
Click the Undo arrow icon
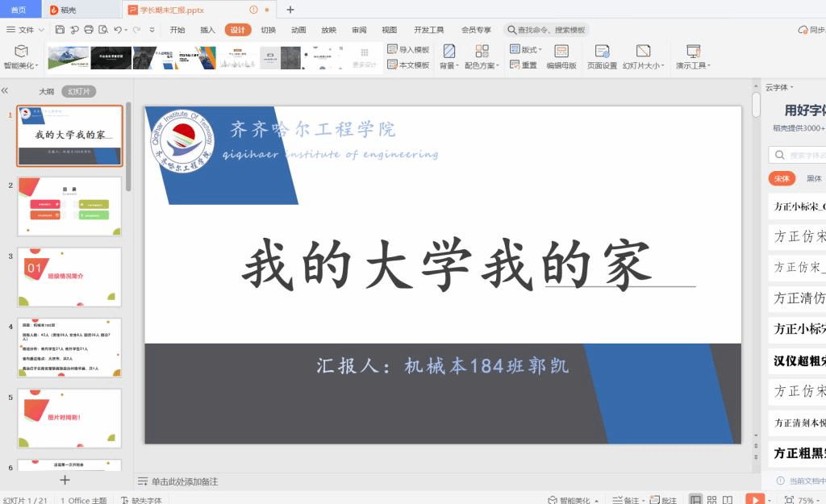[x=117, y=30]
